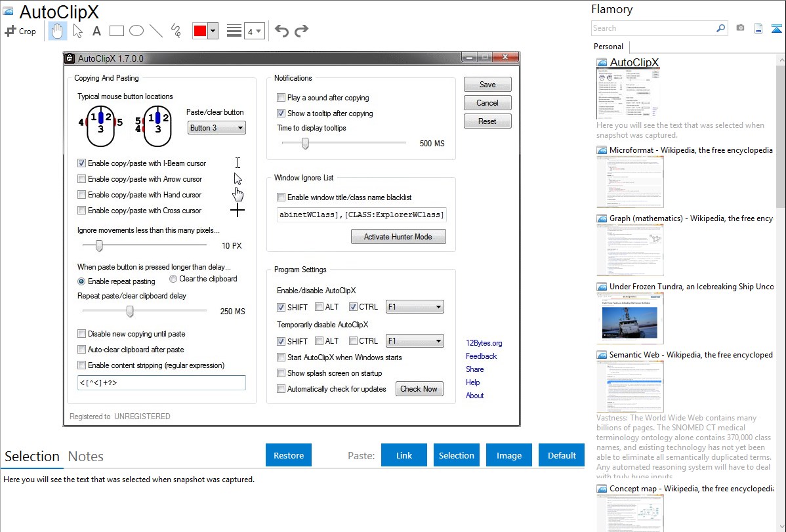
Task: Click the content stripping regex field
Action: coord(161,382)
